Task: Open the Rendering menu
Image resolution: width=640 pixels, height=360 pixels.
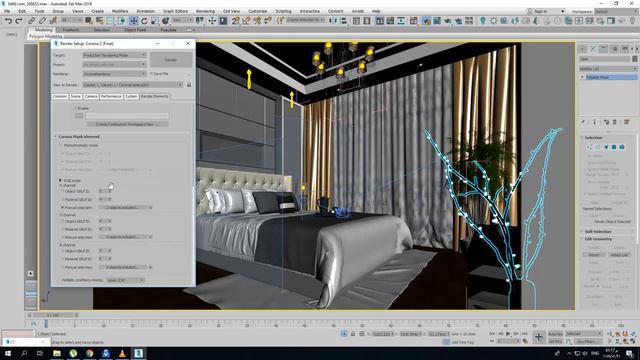Action: tap(205, 11)
